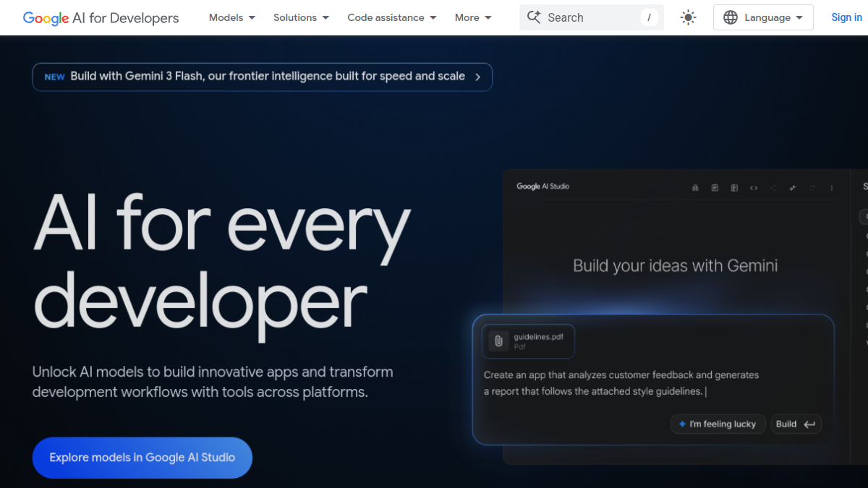Image resolution: width=868 pixels, height=488 pixels.
Task: Click the clipboard icon in AI Studio toolbar
Action: point(715,188)
